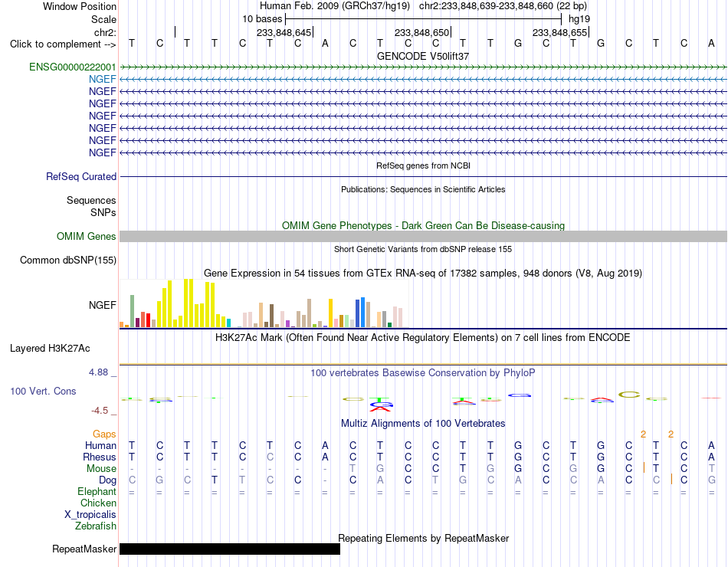728x567 pixels.
Task: Click the hg19 label beside the scale bar
Action: click(x=579, y=19)
